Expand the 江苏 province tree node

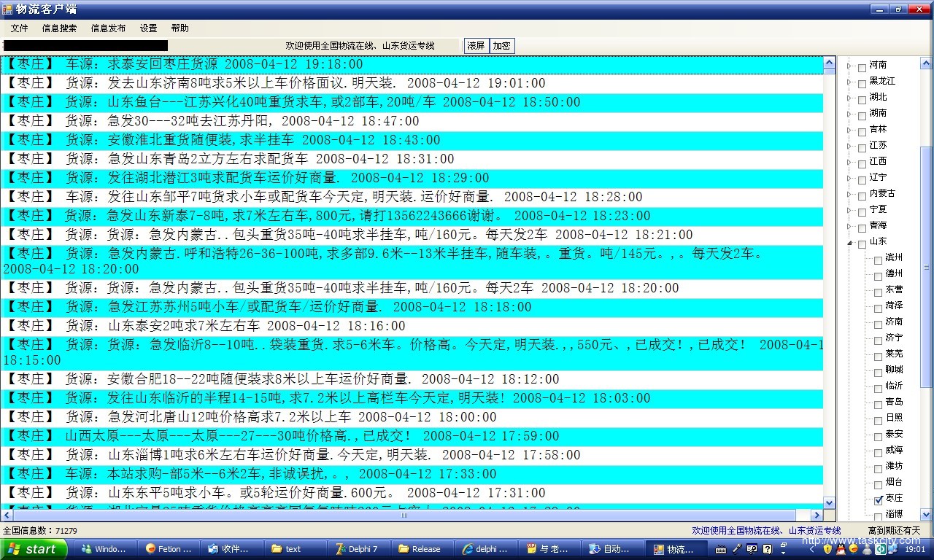(849, 147)
